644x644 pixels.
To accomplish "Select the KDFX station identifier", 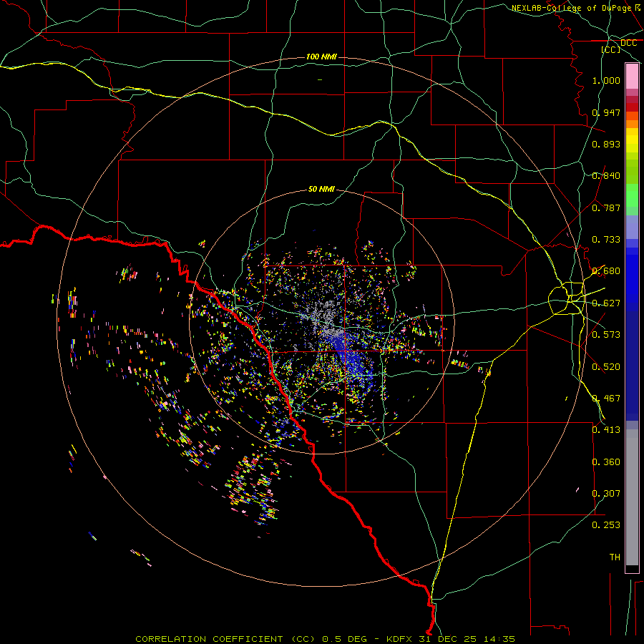I will tap(399, 639).
